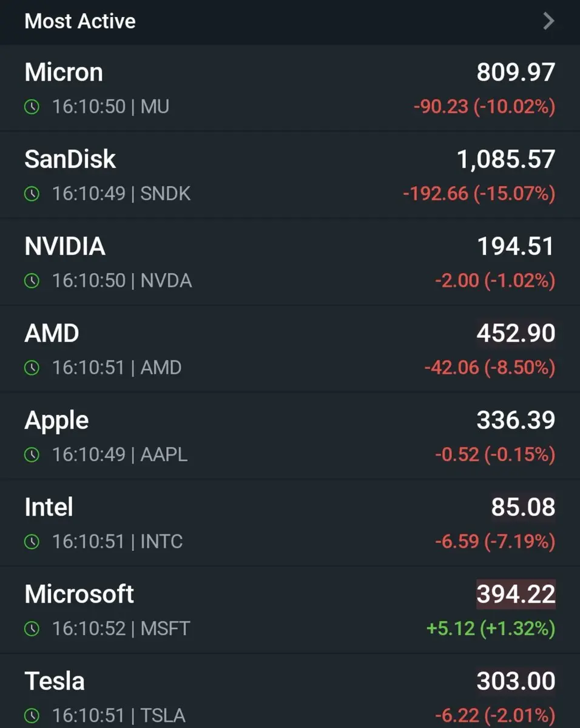Viewport: 580px width, 728px height.
Task: Select the Apple stock name
Action: 56,421
